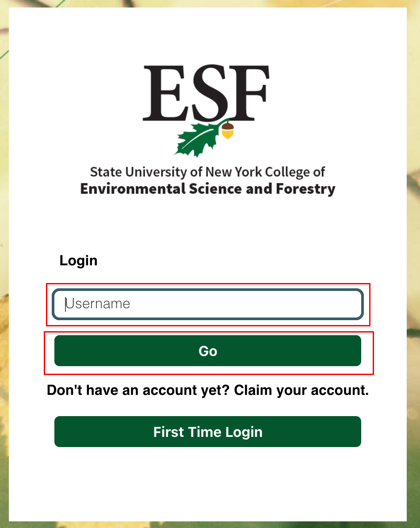Image resolution: width=420 pixels, height=528 pixels.
Task: Click the leafy background left of card
Action: coord(4,265)
